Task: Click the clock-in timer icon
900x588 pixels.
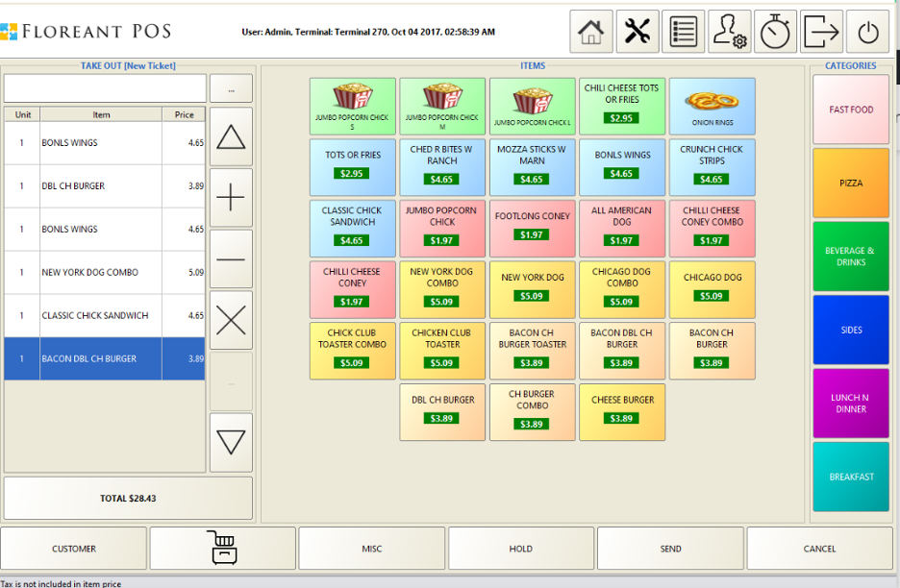Action: (x=775, y=31)
